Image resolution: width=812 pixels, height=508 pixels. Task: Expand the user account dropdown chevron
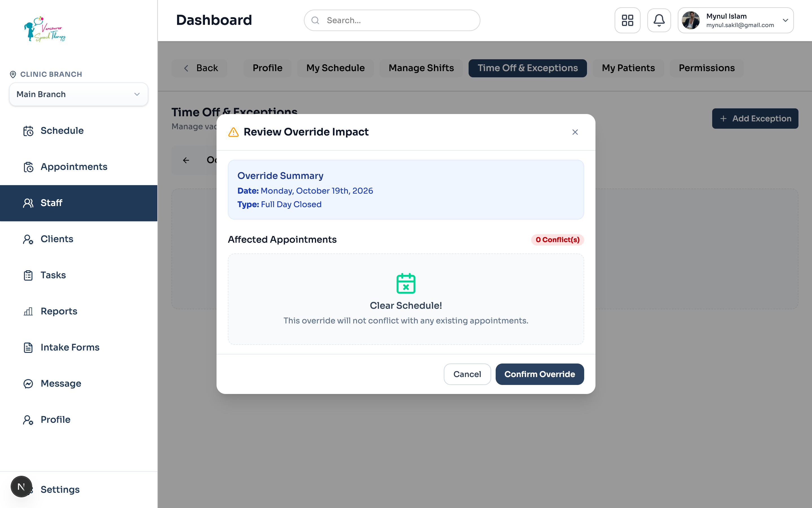785,21
